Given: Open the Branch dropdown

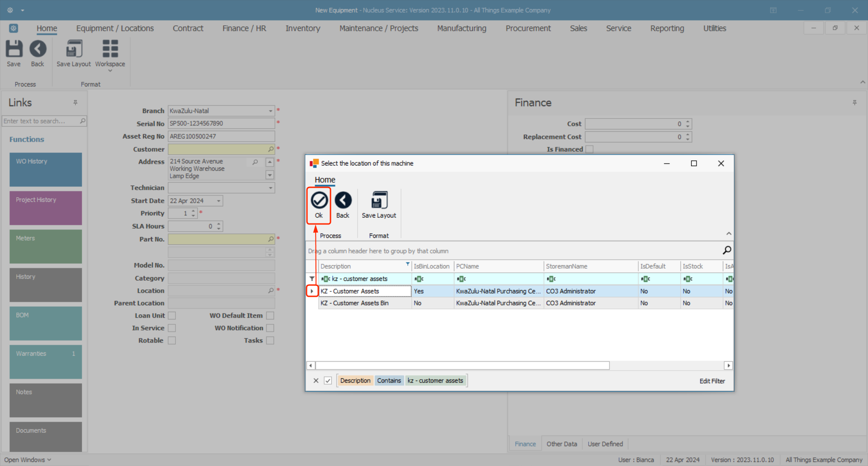Looking at the screenshot, I should pos(270,111).
